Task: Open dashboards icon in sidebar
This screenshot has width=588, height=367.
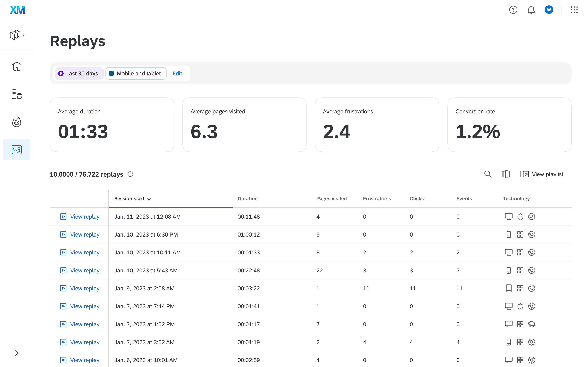Action: click(x=17, y=94)
